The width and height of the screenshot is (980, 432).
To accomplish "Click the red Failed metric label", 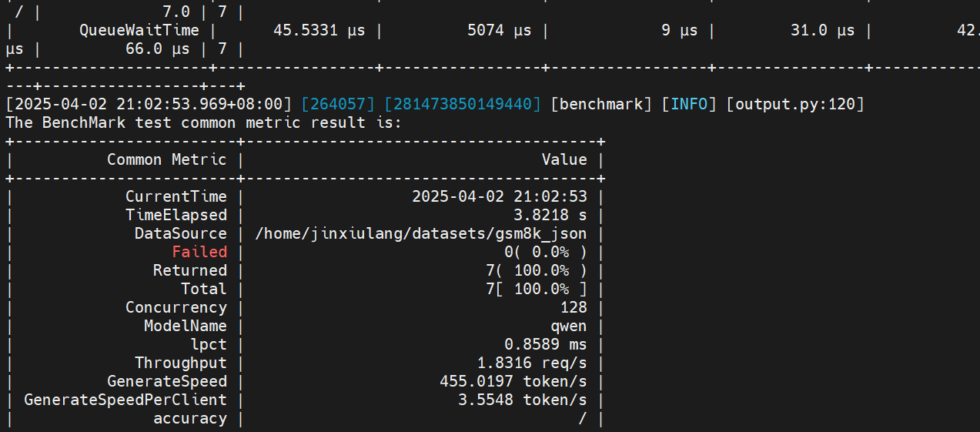I will 199,252.
